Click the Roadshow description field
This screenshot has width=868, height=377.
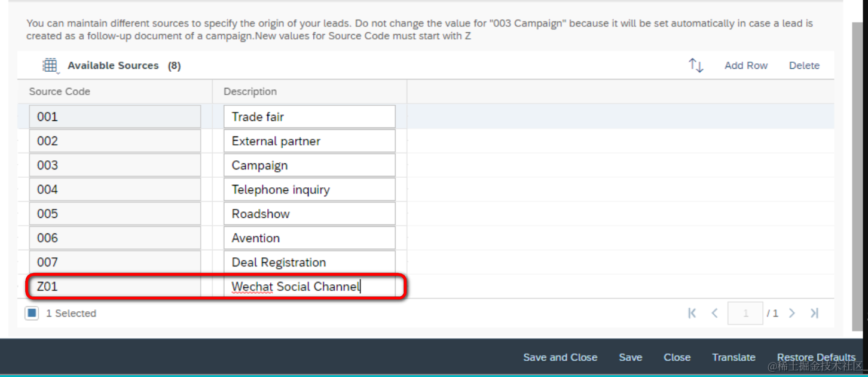click(x=310, y=214)
